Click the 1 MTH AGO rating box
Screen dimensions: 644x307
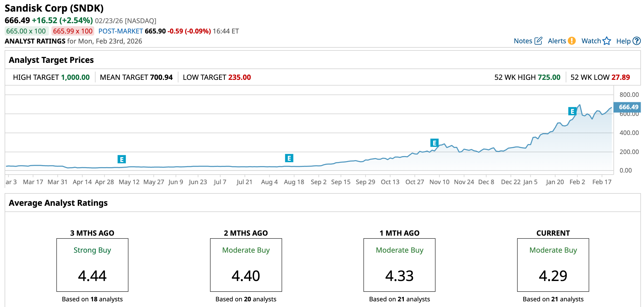399,265
